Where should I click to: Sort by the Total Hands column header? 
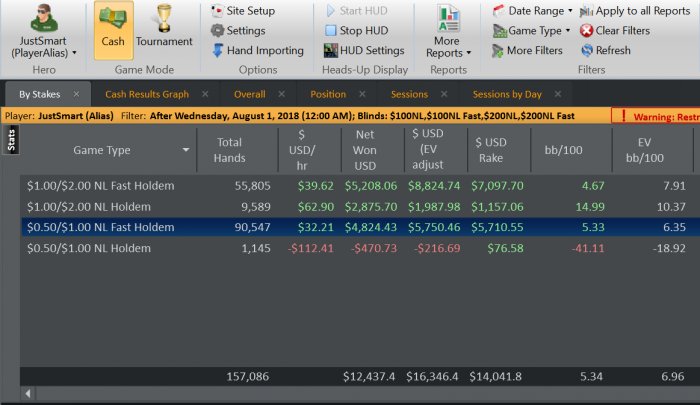pyautogui.click(x=229, y=149)
